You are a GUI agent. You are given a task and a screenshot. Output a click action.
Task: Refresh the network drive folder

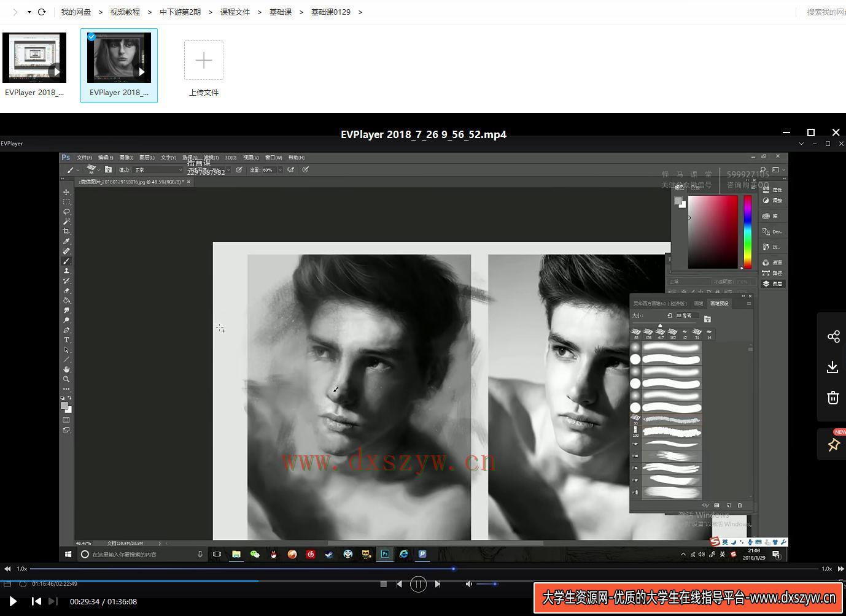(42, 12)
